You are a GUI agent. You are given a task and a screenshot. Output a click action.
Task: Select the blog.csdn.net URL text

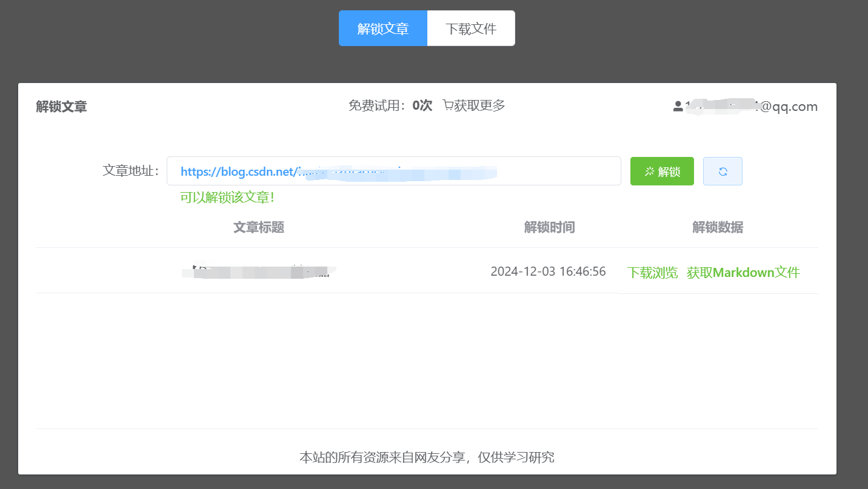[338, 171]
